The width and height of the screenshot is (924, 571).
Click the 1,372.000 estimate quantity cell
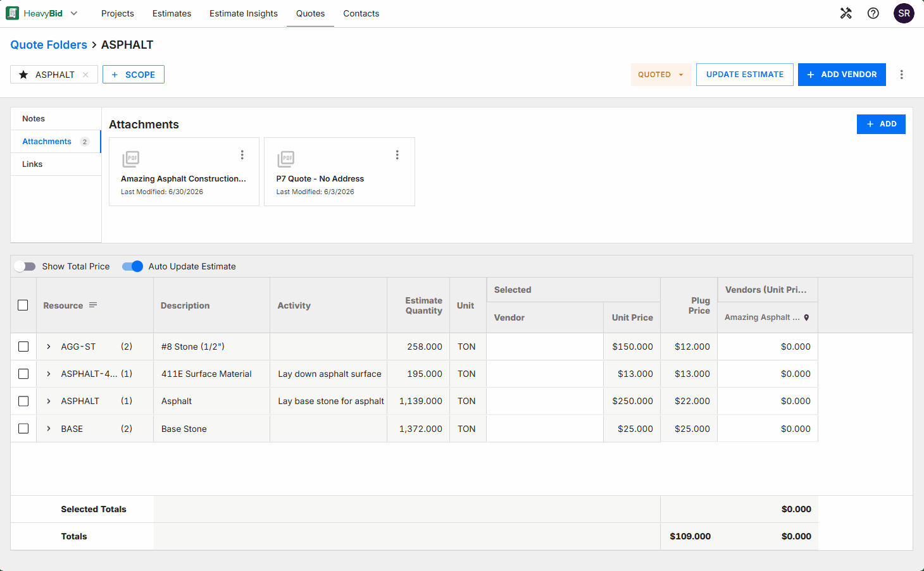(418, 429)
